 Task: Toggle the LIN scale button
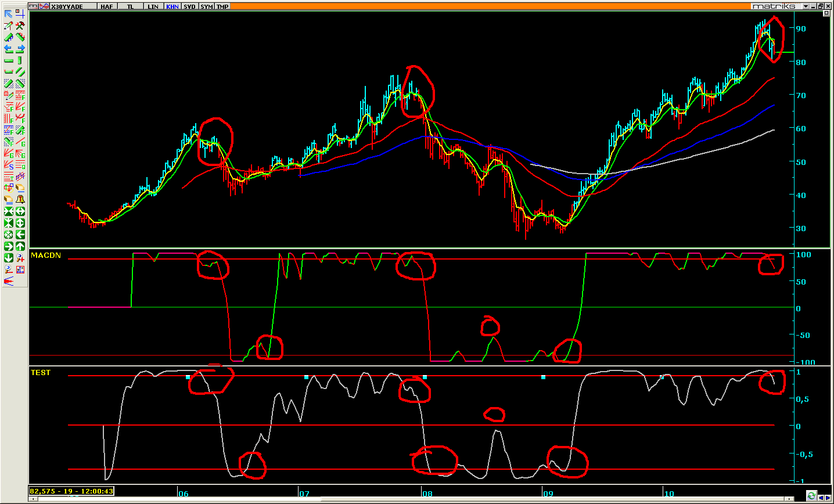tap(153, 6)
